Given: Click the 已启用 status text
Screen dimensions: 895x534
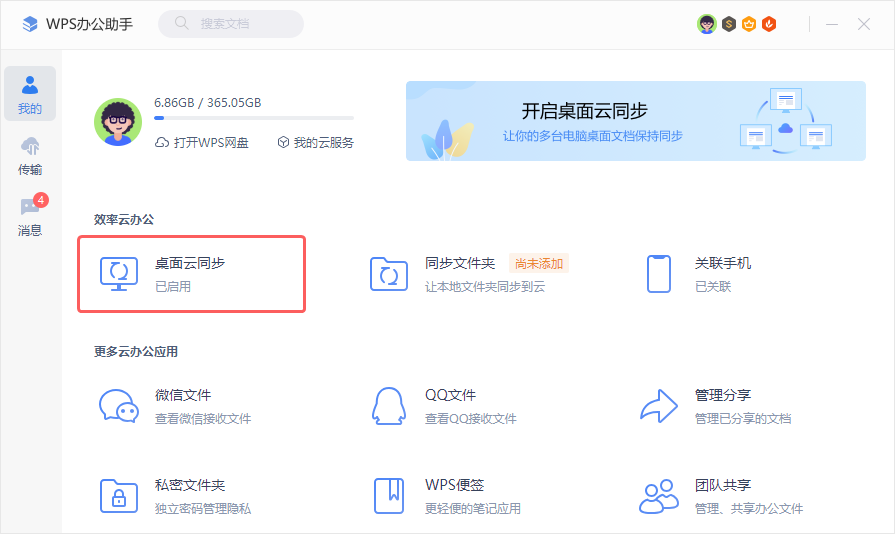Looking at the screenshot, I should (x=173, y=286).
